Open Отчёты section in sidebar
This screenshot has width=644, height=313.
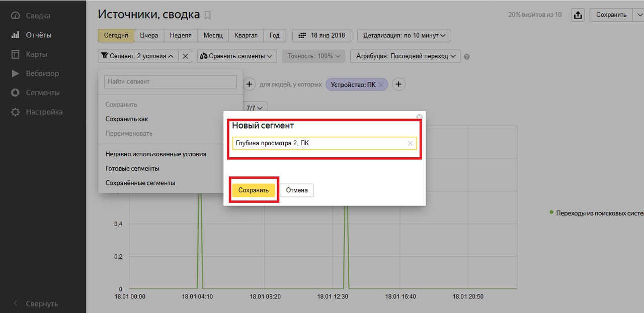(39, 35)
